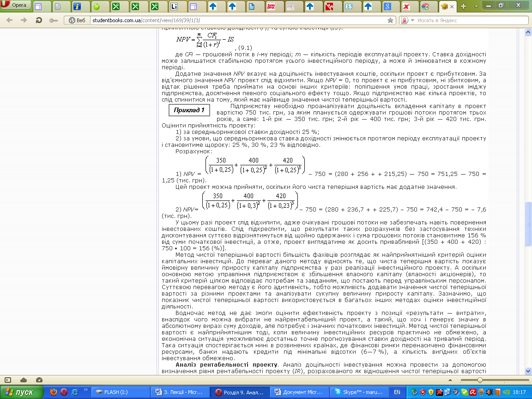The image size is (532, 399).
Task: Click the studentbooks.com.ua address field
Action: pyautogui.click(x=238, y=20)
